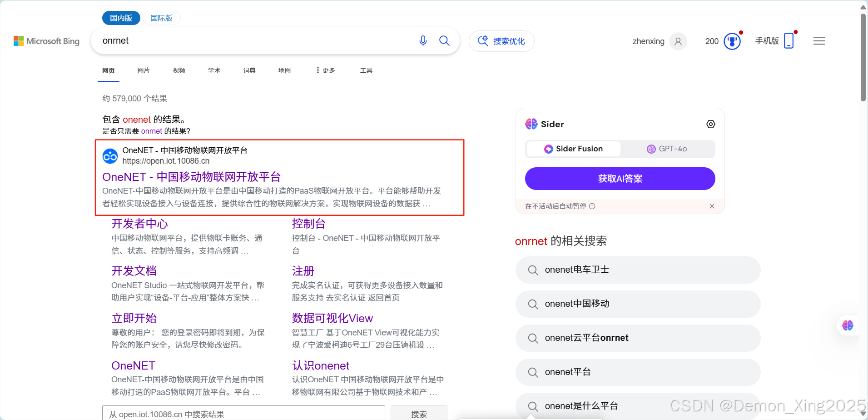Close the Sider auto-pause notice

click(712, 206)
